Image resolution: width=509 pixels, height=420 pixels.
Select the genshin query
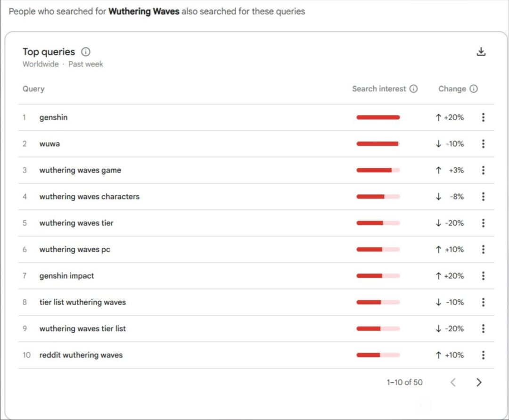(54, 117)
